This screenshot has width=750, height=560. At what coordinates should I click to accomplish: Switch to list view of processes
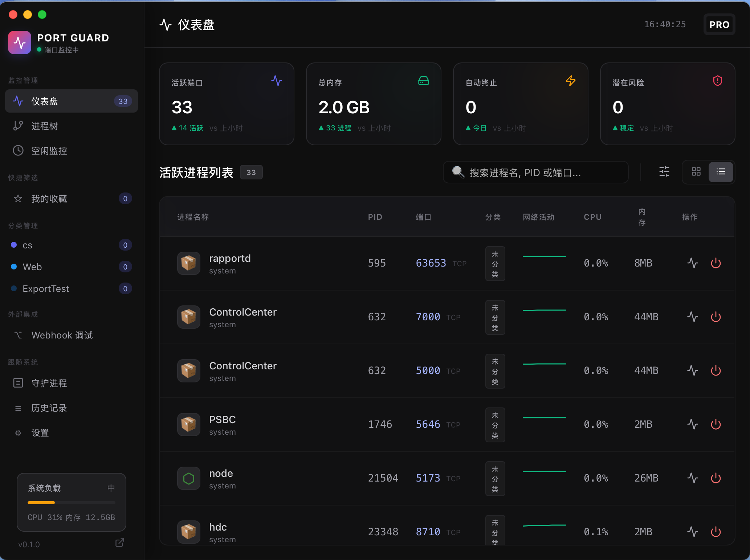pos(721,172)
